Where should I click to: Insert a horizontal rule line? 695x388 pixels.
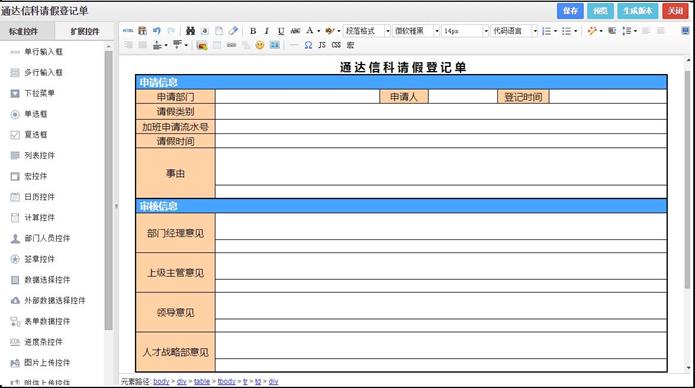(x=293, y=45)
